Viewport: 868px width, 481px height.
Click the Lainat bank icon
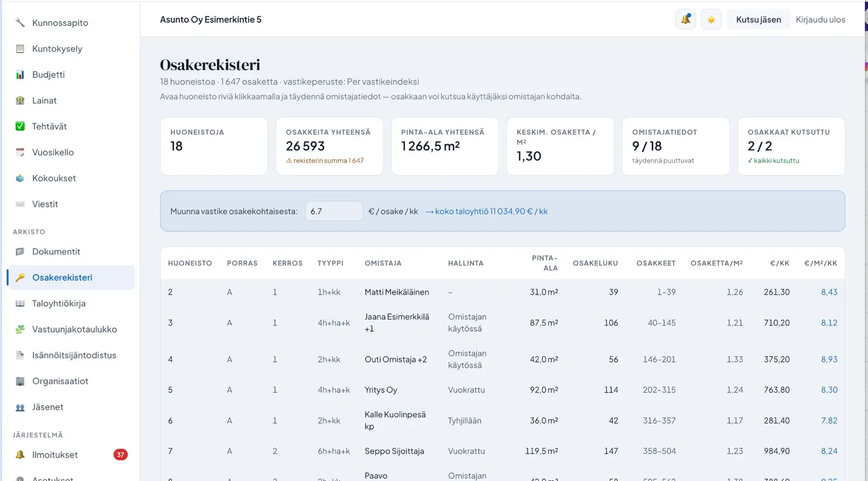coord(20,100)
